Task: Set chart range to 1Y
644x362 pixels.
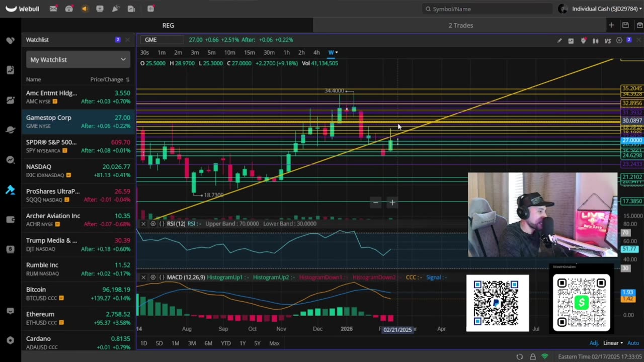Action: (x=243, y=343)
